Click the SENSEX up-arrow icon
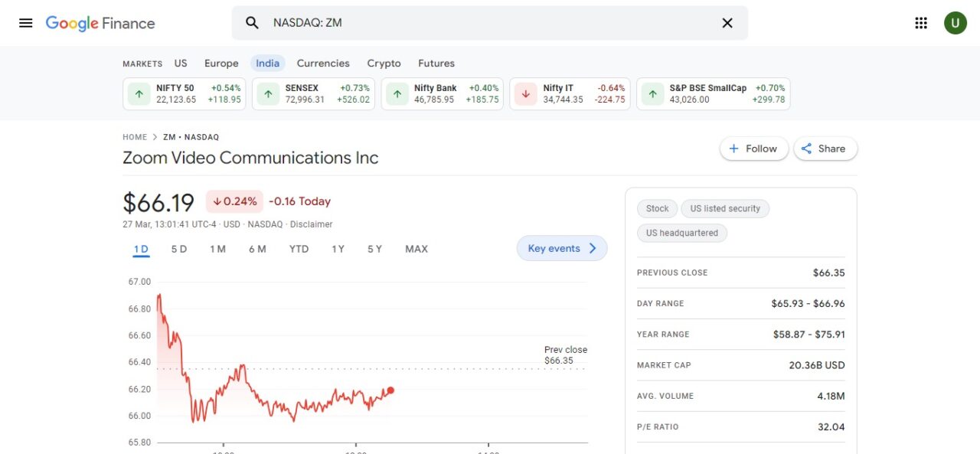This screenshot has width=980, height=454. coord(268,94)
